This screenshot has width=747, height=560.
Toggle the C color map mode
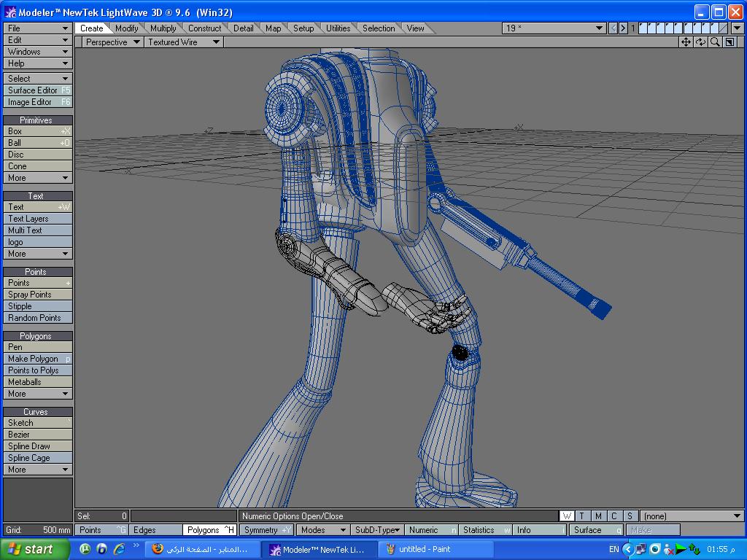point(614,516)
